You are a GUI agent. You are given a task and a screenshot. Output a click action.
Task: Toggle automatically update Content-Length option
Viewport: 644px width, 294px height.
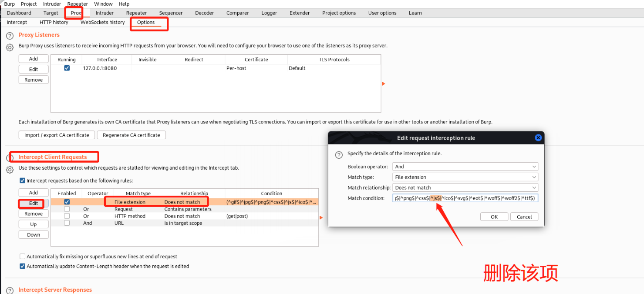(23, 266)
